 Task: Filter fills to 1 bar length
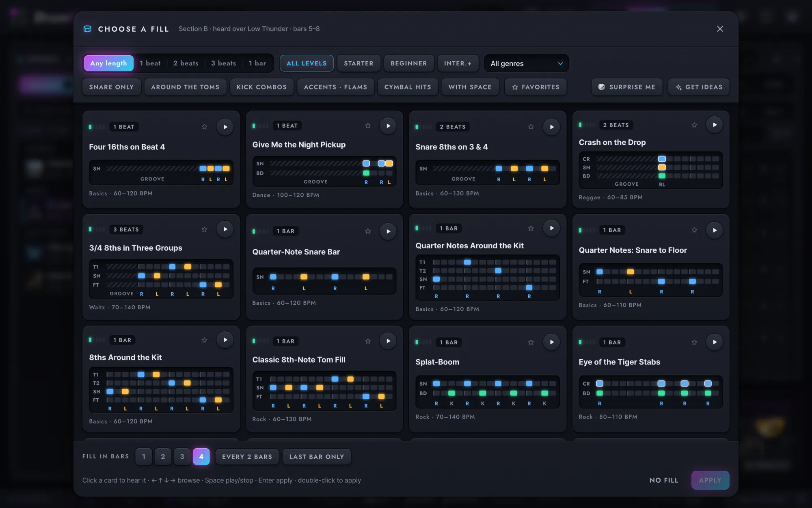click(257, 63)
